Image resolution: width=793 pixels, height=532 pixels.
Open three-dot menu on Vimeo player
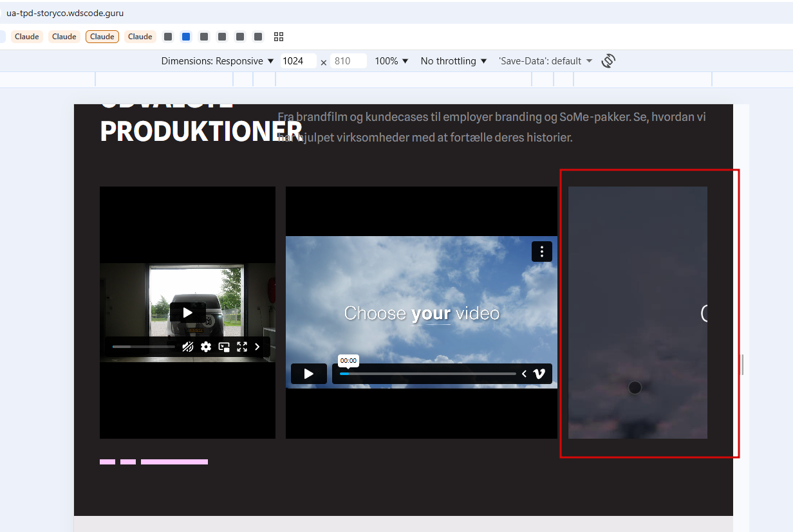[541, 252]
